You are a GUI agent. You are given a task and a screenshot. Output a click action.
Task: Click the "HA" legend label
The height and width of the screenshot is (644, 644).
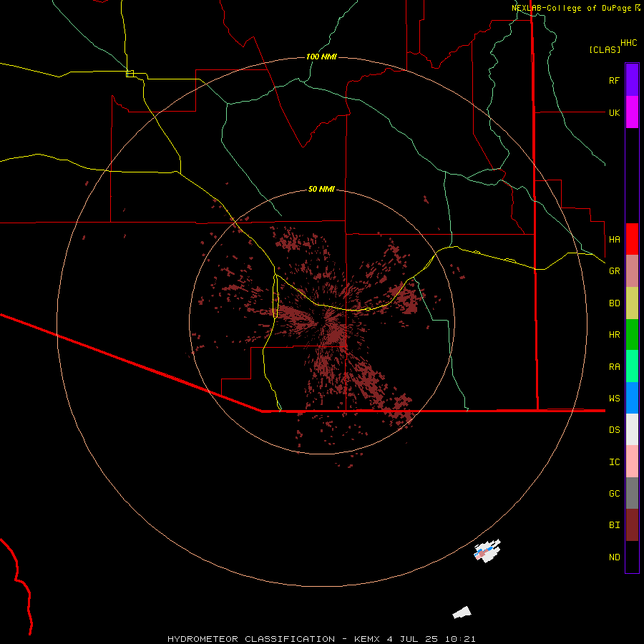(x=614, y=239)
